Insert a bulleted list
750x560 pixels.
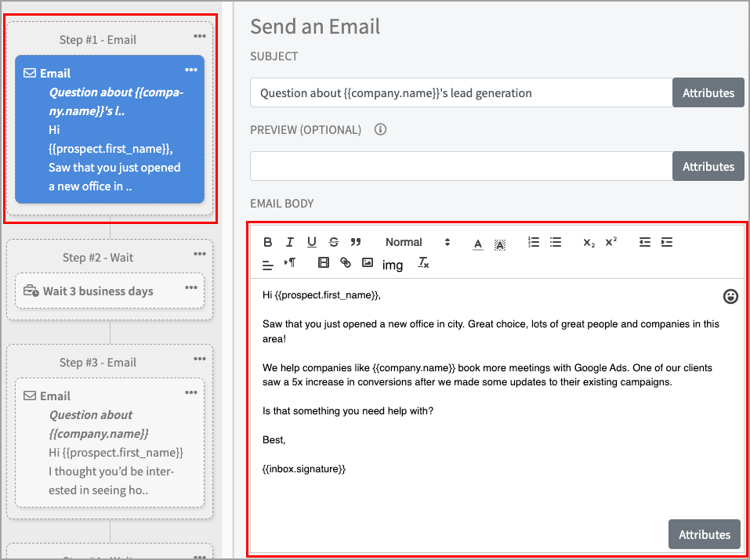(556, 242)
